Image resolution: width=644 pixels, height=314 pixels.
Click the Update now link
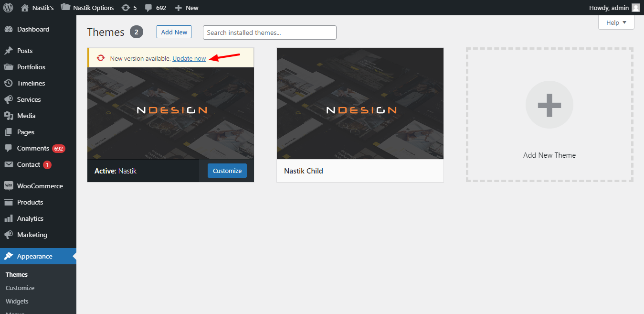(x=189, y=58)
